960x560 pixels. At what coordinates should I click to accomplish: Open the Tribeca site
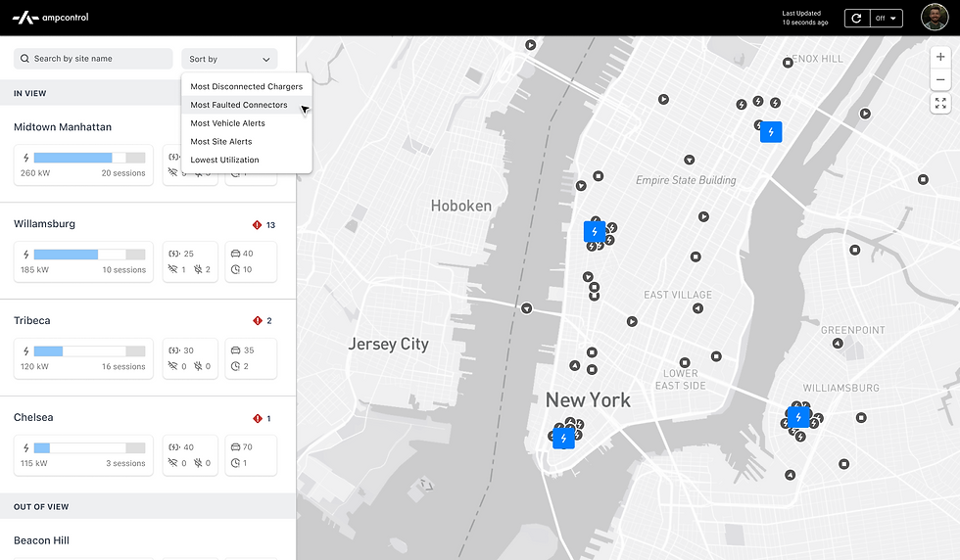(x=31, y=320)
